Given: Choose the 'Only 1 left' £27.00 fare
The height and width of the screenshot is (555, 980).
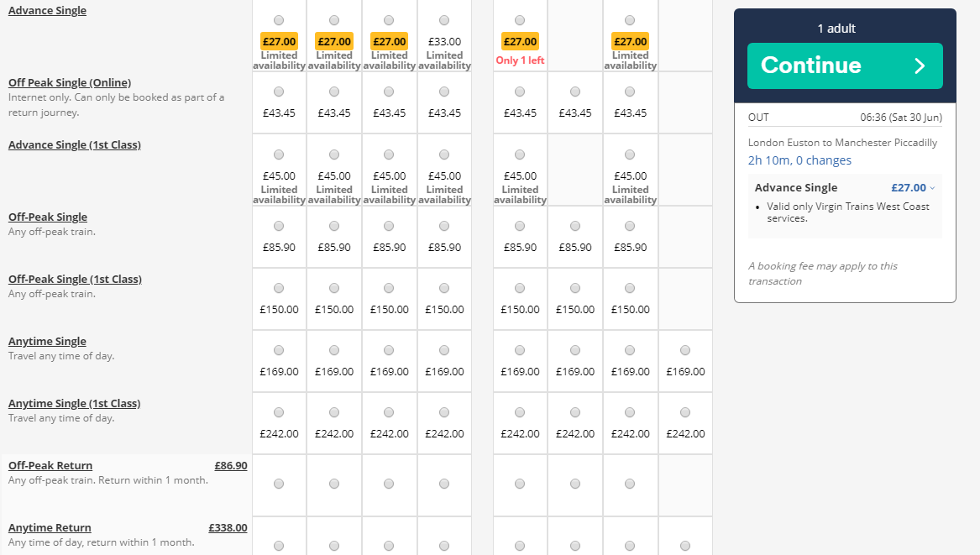Looking at the screenshot, I should pyautogui.click(x=520, y=20).
